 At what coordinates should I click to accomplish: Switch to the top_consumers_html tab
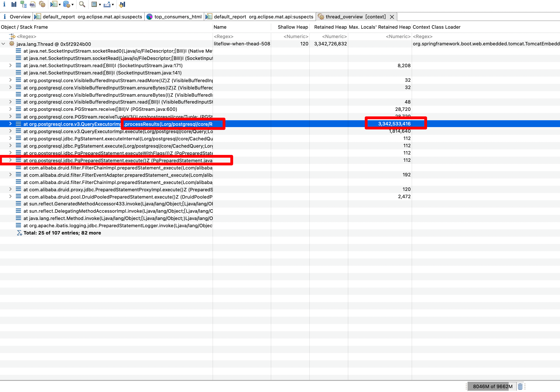coord(174,16)
